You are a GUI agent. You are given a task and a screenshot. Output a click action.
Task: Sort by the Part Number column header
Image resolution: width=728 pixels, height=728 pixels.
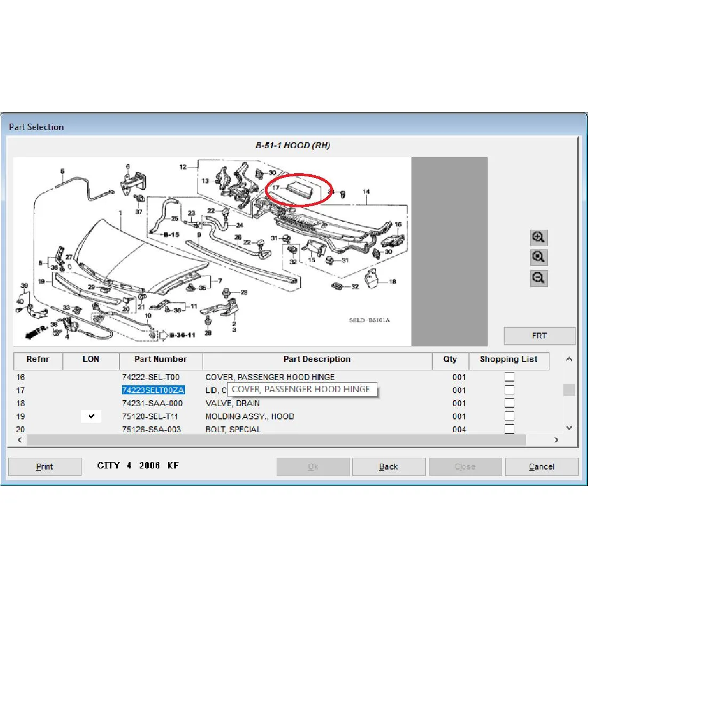click(x=160, y=360)
